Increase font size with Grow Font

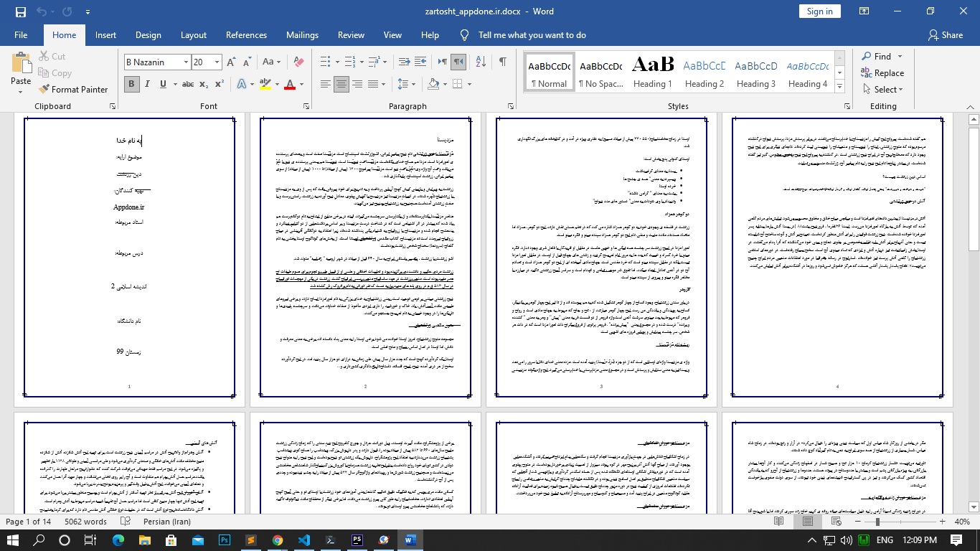click(231, 62)
